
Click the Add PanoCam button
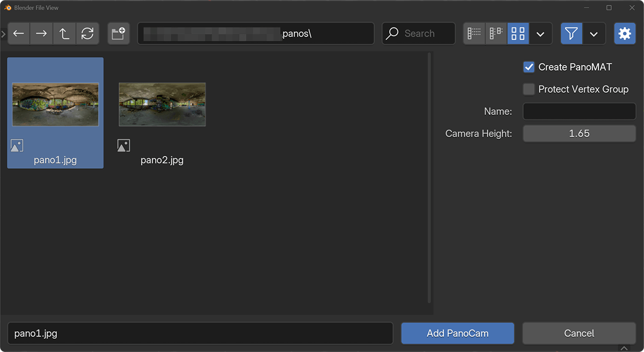[x=457, y=333]
